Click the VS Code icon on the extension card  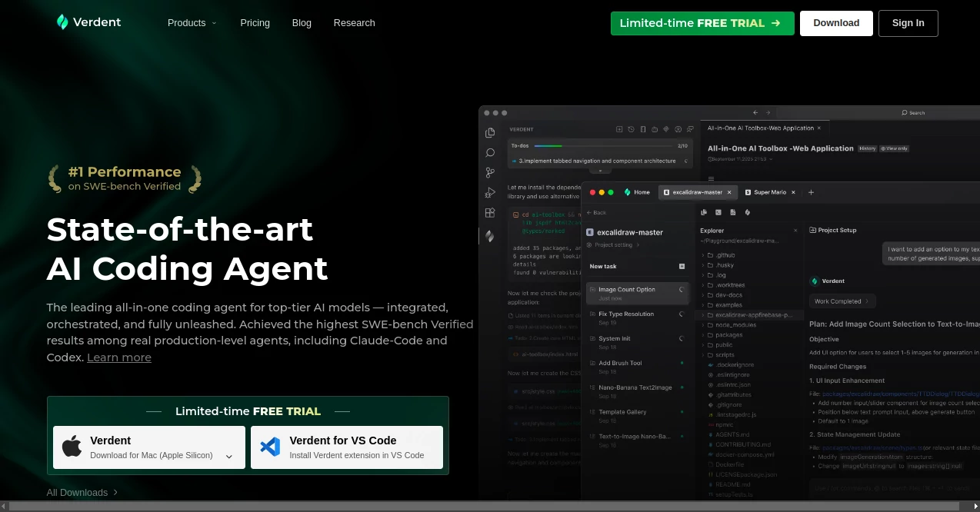pos(270,447)
